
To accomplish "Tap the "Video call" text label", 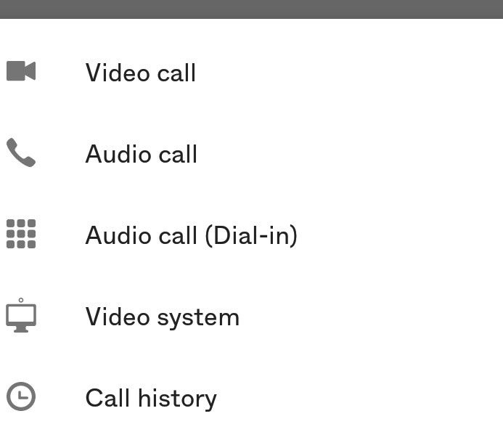I will pos(140,73).
